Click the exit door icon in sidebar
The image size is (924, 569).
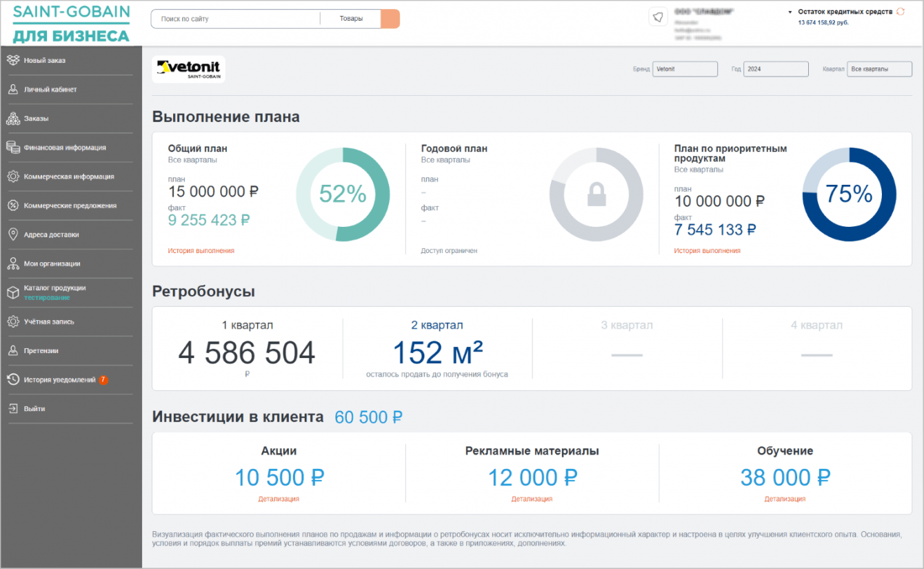[x=12, y=408]
